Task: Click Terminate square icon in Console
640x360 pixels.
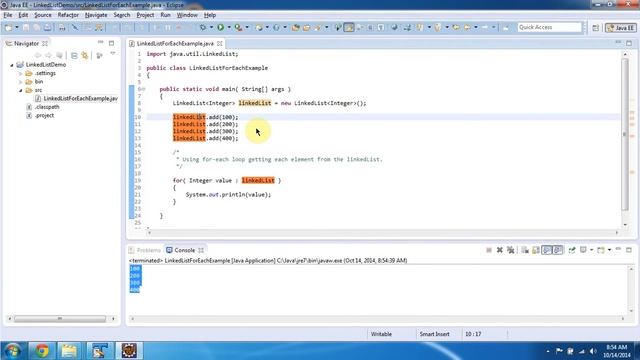Action: [x=489, y=250]
